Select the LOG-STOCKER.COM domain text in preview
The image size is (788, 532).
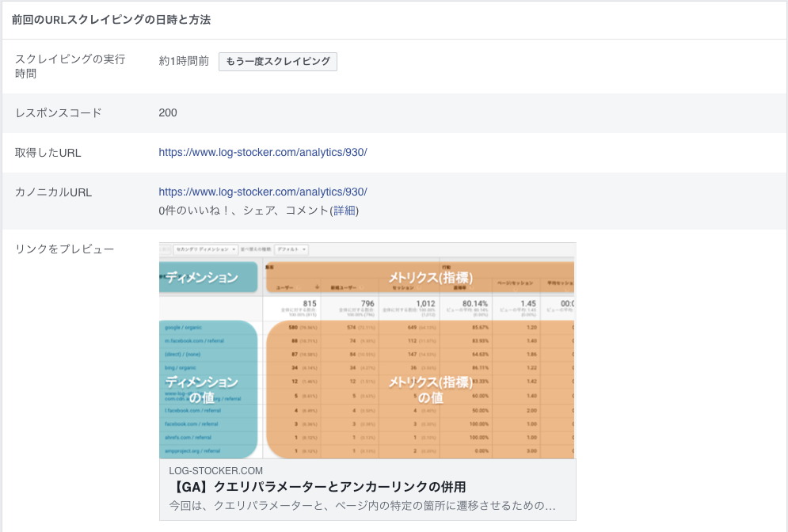click(x=215, y=471)
